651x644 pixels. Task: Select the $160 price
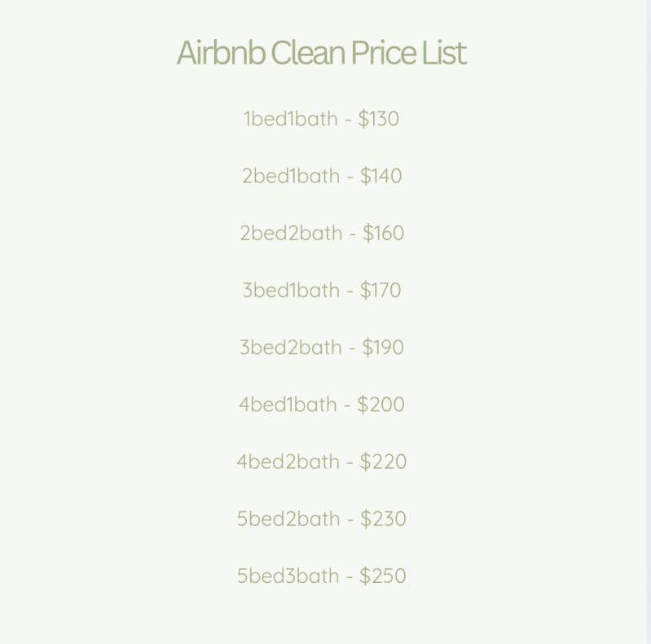(x=384, y=234)
